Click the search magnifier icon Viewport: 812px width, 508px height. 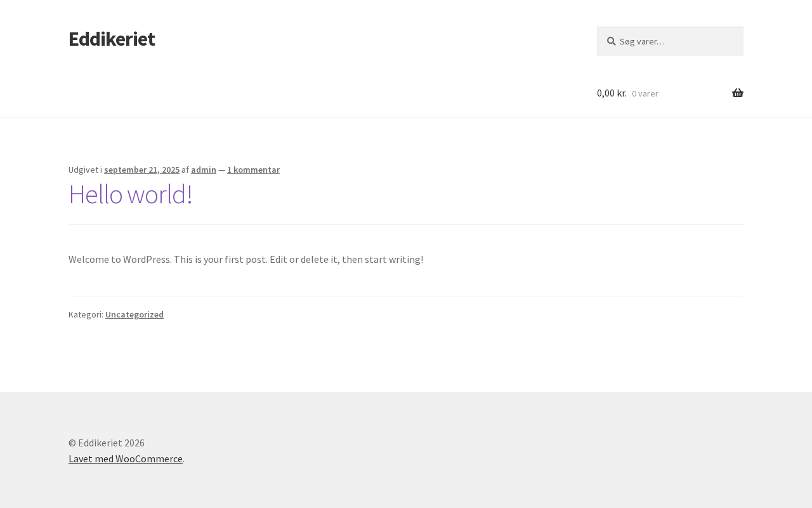pos(611,41)
